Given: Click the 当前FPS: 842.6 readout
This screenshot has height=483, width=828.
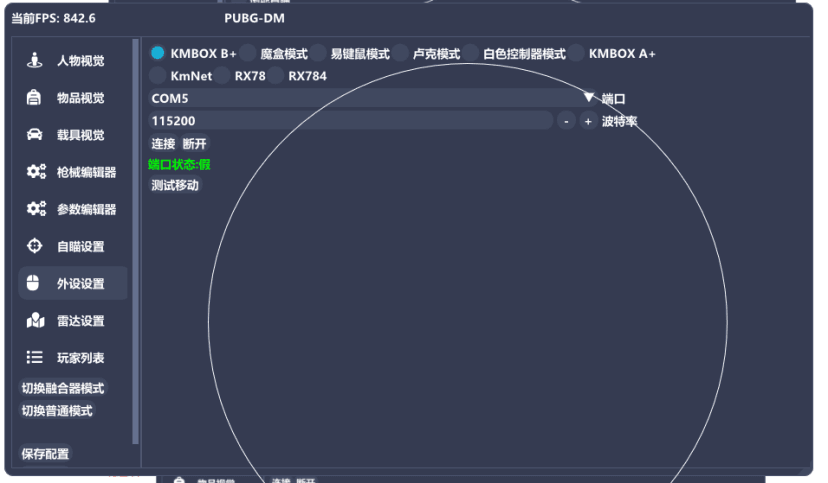Looking at the screenshot, I should 53,18.
